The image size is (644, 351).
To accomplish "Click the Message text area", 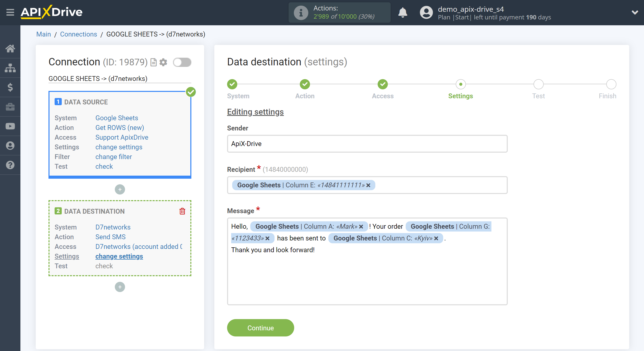I will tap(367, 261).
